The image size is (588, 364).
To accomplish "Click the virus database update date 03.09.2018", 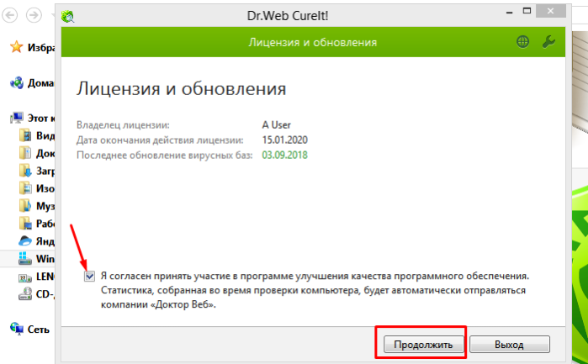I will (x=284, y=155).
